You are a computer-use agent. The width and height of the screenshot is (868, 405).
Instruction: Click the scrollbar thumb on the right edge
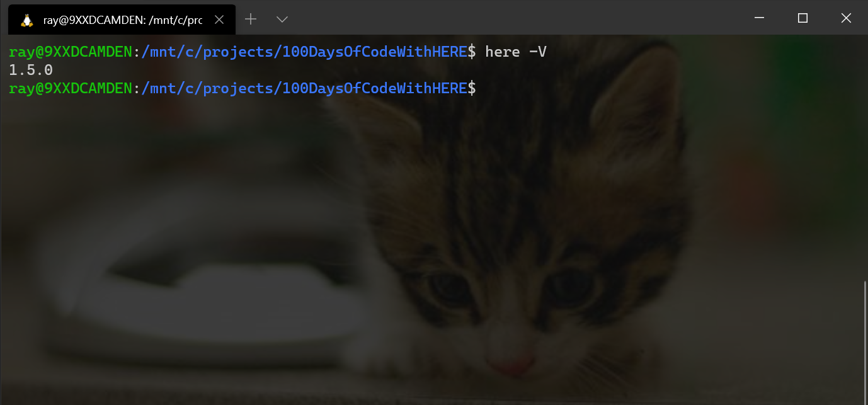(x=865, y=342)
